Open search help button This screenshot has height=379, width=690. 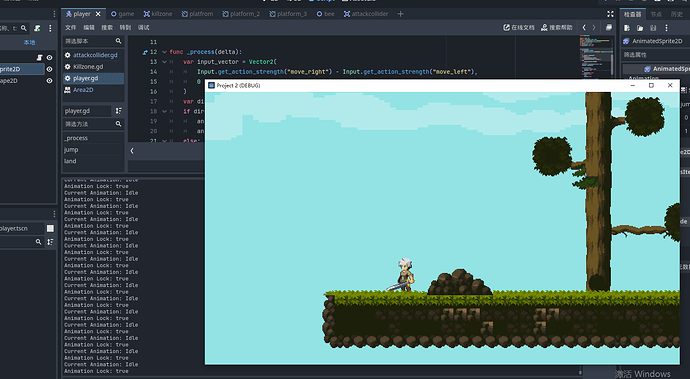point(557,27)
